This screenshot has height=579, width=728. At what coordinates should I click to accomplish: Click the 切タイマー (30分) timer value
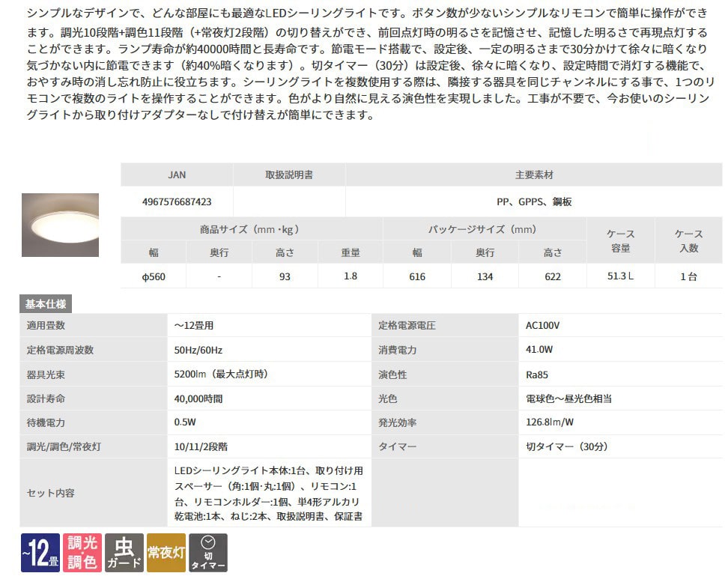coord(567,446)
